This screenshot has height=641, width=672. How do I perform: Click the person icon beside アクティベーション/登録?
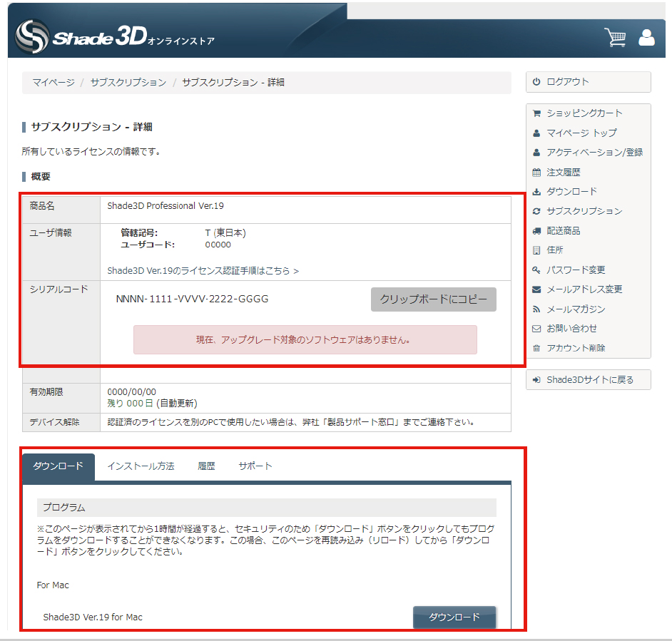pos(536,152)
